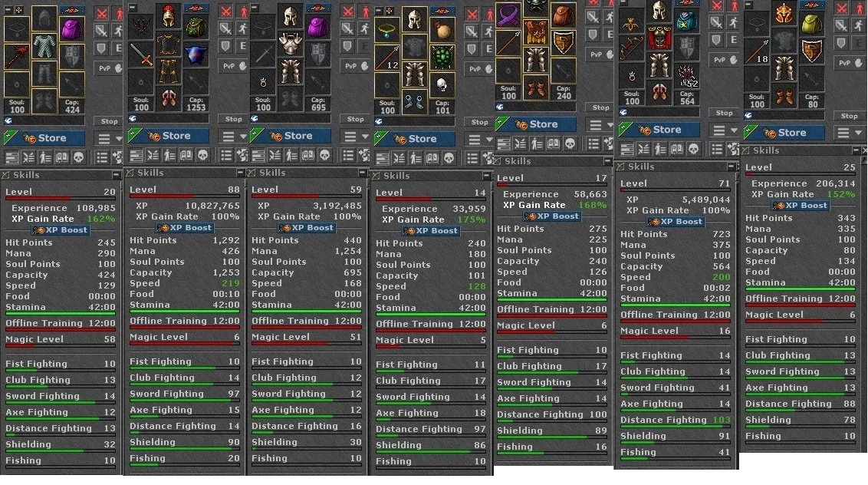The height and width of the screenshot is (485, 868).
Task: Click the spear stack showing 12
Action: (x=387, y=57)
